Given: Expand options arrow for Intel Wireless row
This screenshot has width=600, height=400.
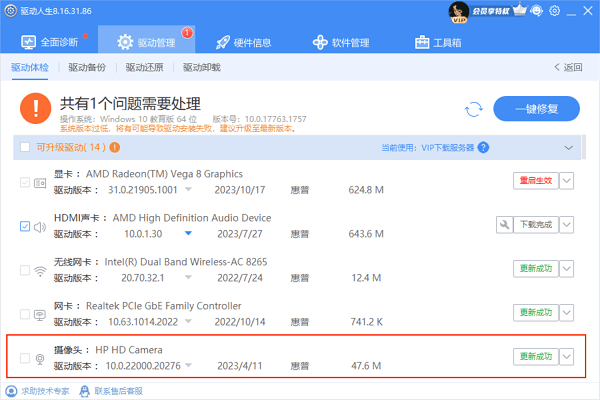Looking at the screenshot, I should click(x=566, y=269).
